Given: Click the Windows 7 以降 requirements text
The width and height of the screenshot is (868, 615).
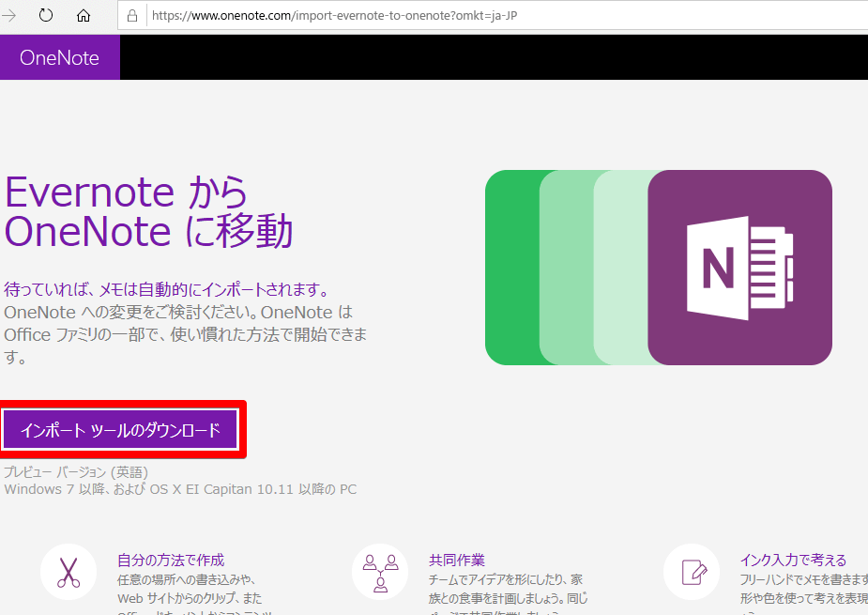Looking at the screenshot, I should click(180, 489).
